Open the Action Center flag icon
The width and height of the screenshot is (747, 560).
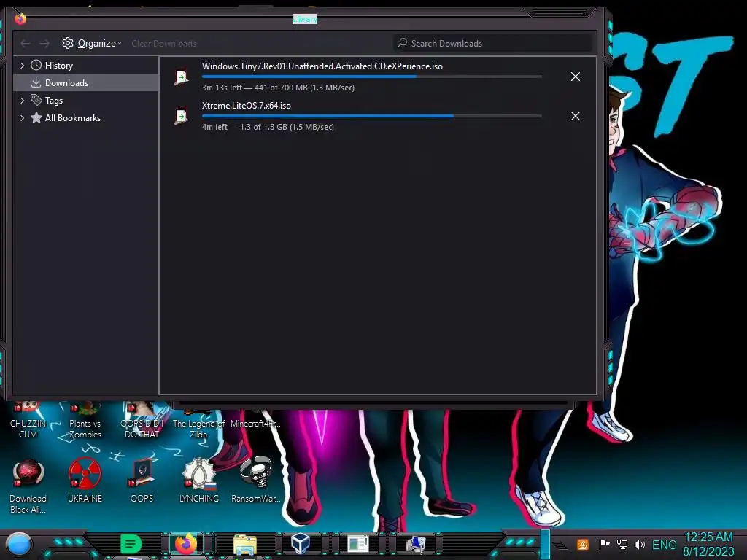[x=604, y=544]
